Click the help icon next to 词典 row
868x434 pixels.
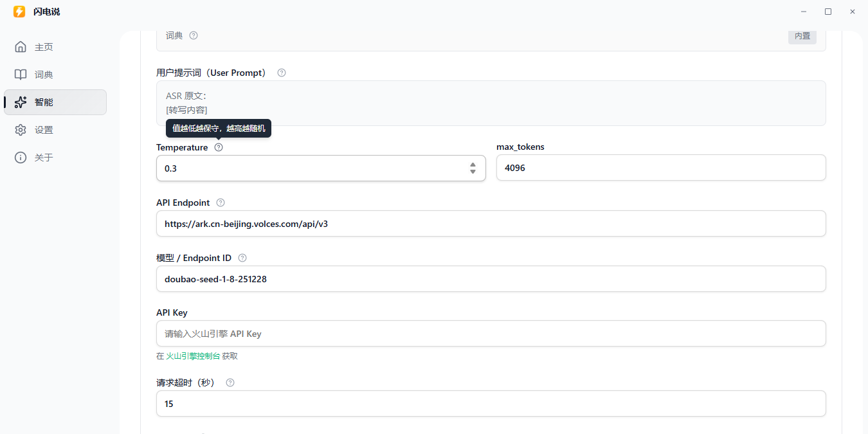(x=194, y=35)
